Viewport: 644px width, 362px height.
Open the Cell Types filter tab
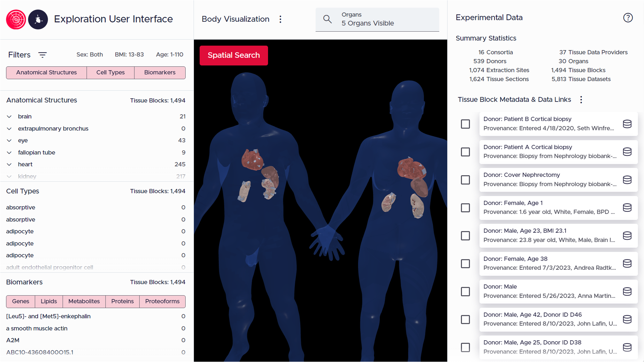click(110, 72)
